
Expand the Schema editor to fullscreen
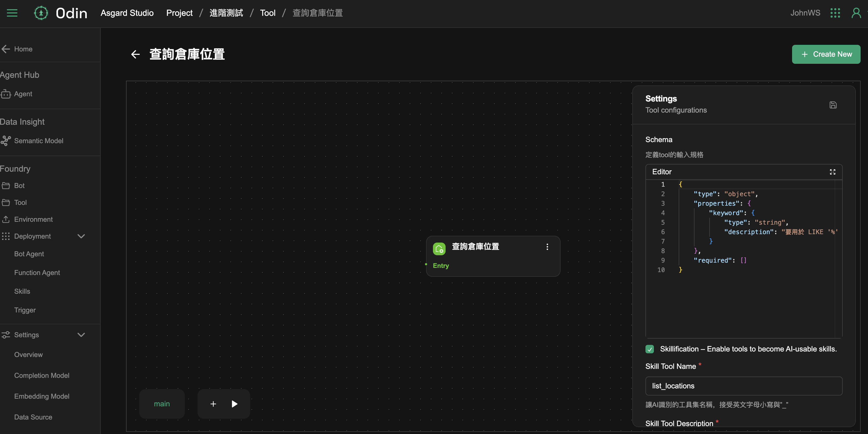[832, 172]
